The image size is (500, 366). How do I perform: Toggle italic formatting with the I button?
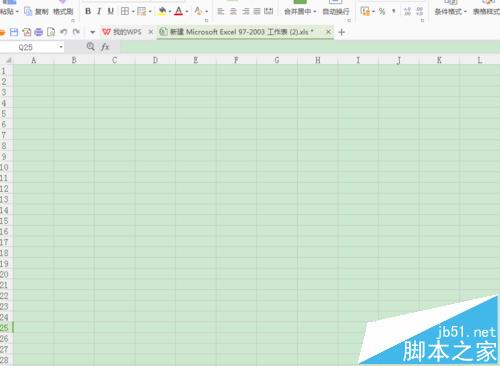pos(99,11)
